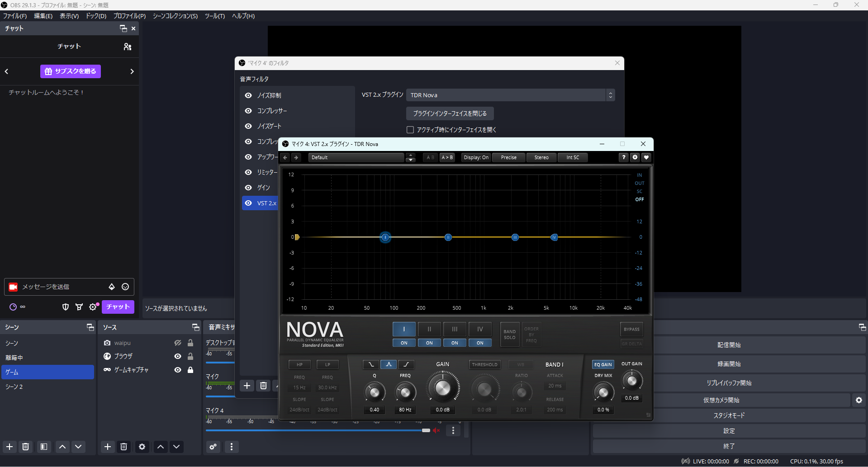Open the Edit menu
Screen dimensions: 868x467
tap(43, 16)
